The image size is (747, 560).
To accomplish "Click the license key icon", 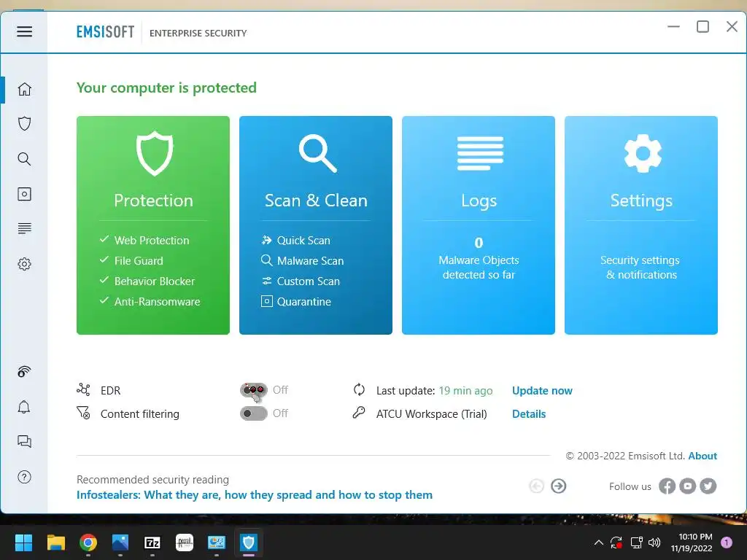I will click(x=359, y=413).
